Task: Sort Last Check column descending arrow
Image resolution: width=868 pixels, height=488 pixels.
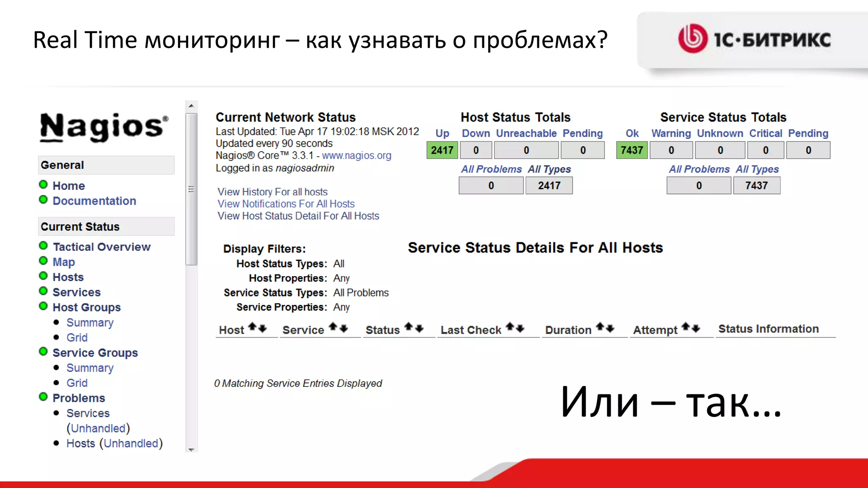Action: (520, 328)
